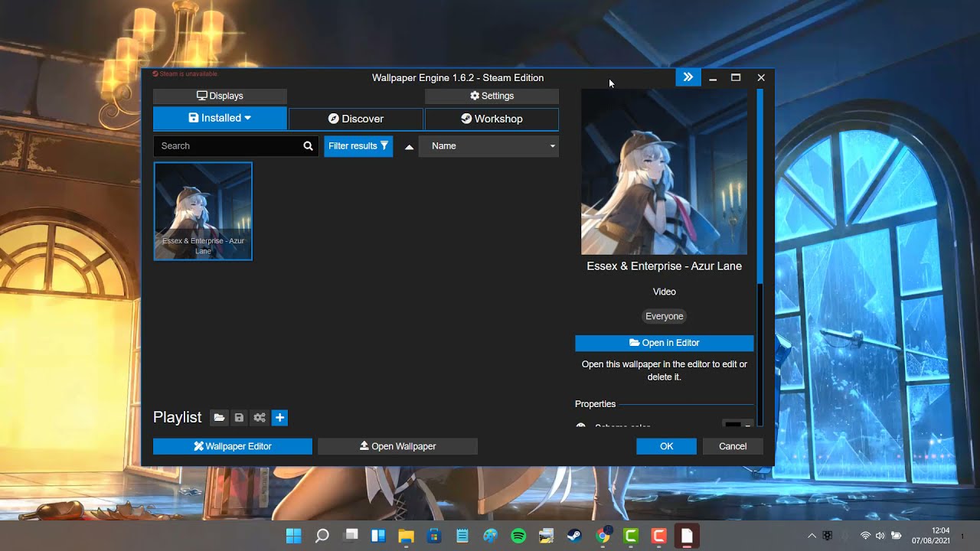Open Notepad from the taskbar

(x=462, y=536)
